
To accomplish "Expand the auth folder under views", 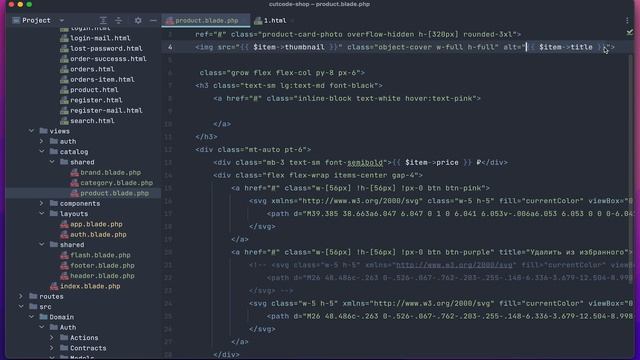I will [x=42, y=141].
